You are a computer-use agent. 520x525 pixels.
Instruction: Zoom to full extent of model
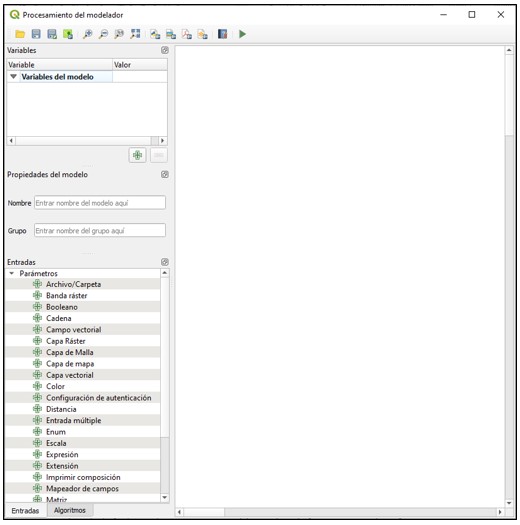coord(135,34)
